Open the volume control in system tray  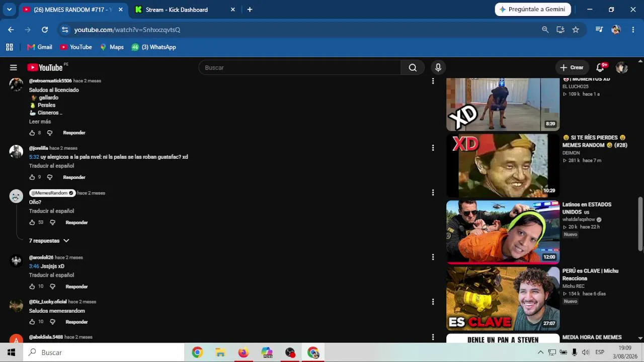point(586,352)
